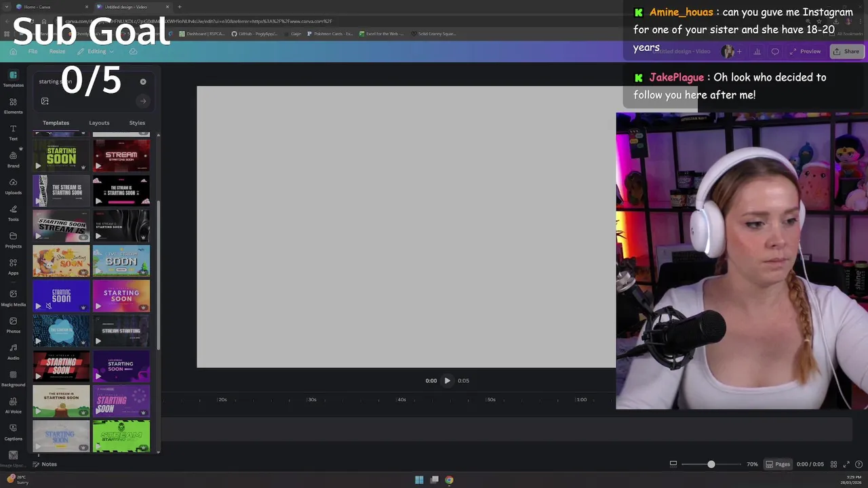This screenshot has height=488, width=868.
Task: Open the Elements sidebar panel
Action: pos(13,106)
